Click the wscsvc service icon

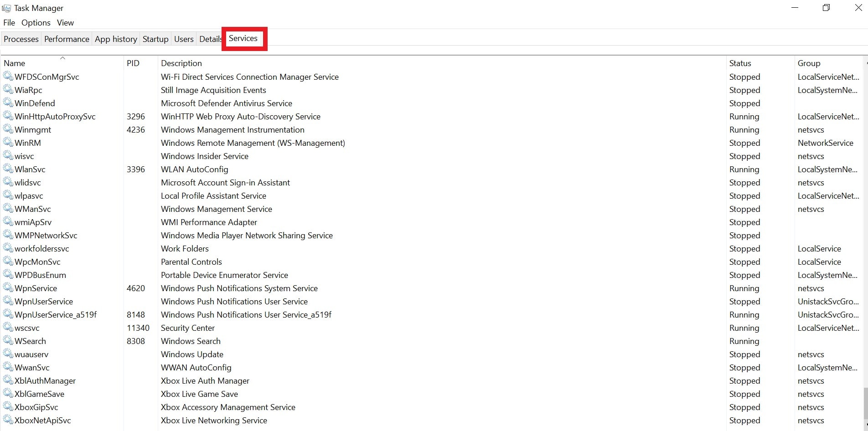click(x=8, y=327)
